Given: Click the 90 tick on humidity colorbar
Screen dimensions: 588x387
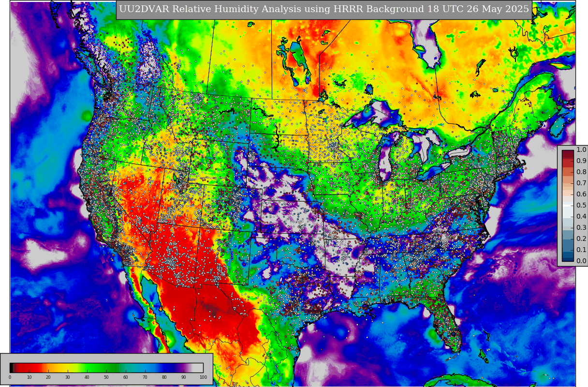Looking at the screenshot, I should 184,377.
